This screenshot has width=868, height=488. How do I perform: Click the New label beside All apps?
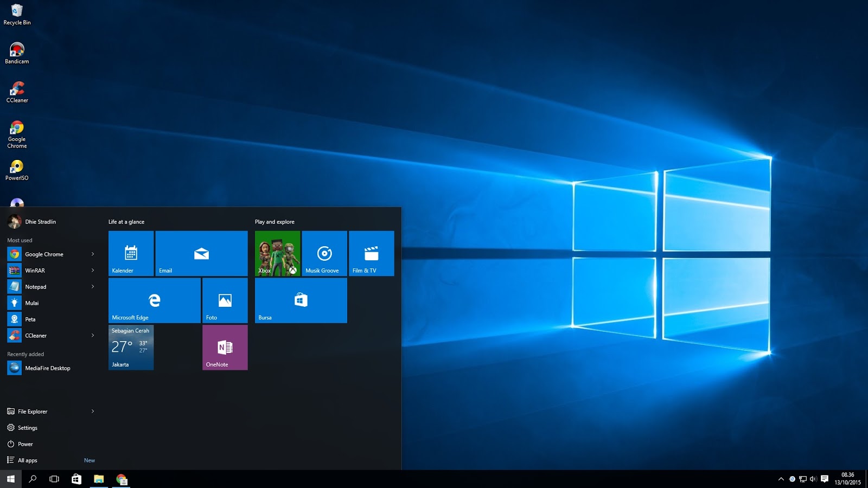point(90,460)
